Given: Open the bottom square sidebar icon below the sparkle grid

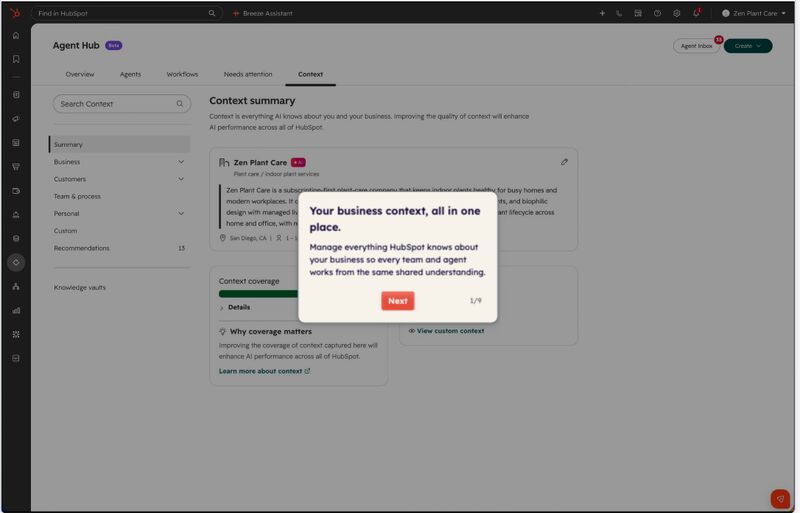Looking at the screenshot, I should click(x=16, y=358).
